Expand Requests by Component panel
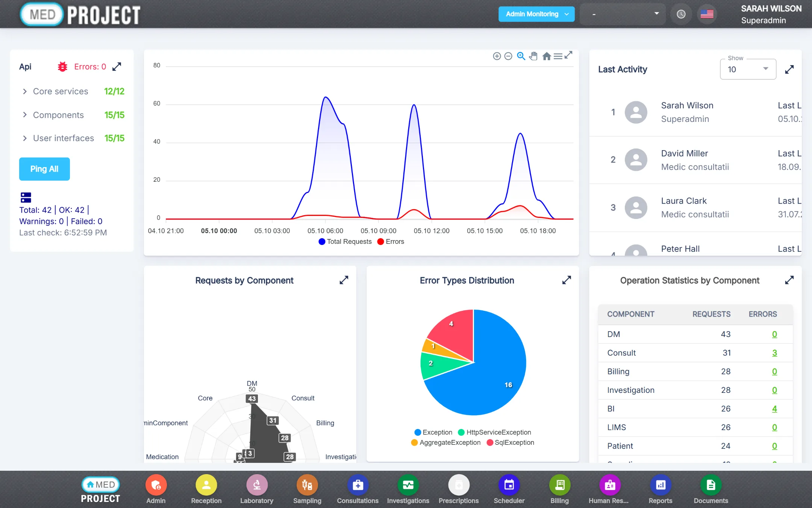 click(344, 280)
